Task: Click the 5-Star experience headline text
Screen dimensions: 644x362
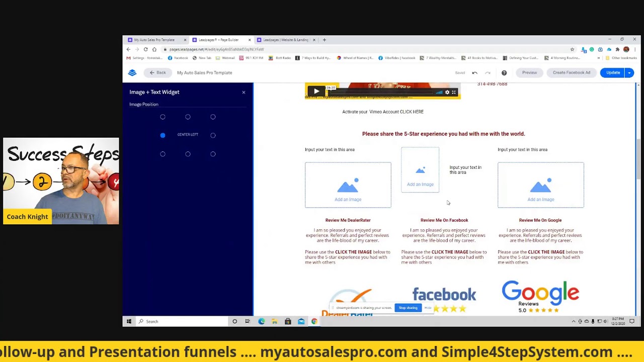Action: tap(443, 134)
